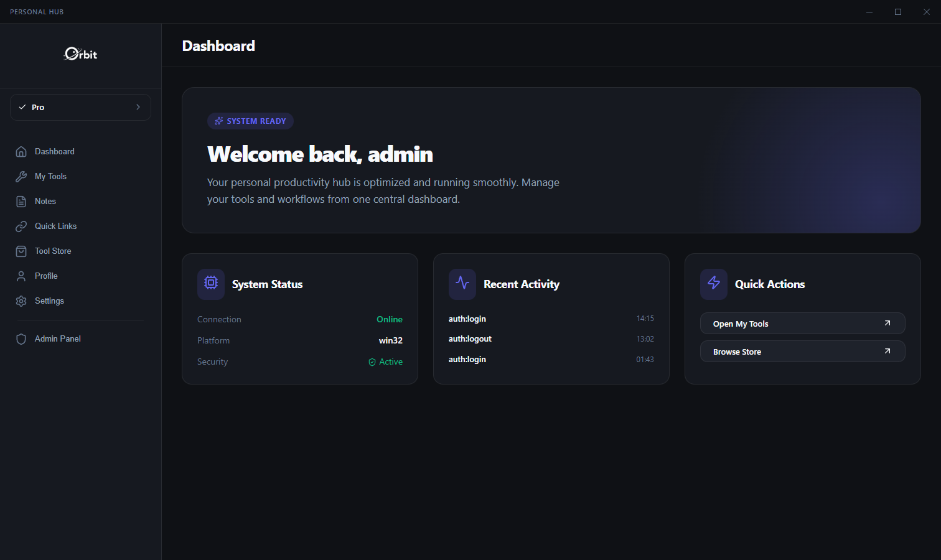Click the Tool Store bag icon
This screenshot has width=941, height=560.
21,251
